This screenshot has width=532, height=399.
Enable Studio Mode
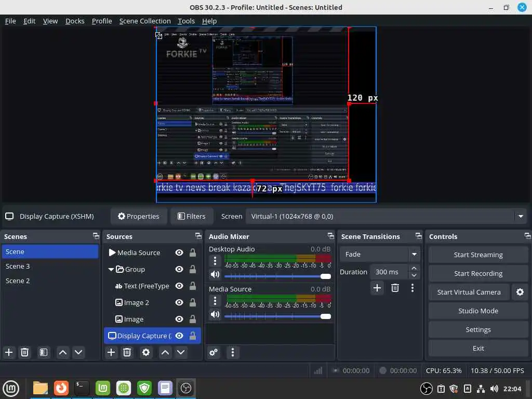tap(478, 311)
